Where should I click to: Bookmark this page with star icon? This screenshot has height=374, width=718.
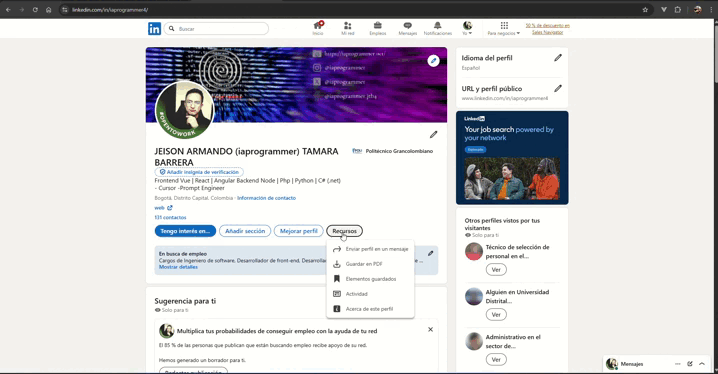[645, 10]
